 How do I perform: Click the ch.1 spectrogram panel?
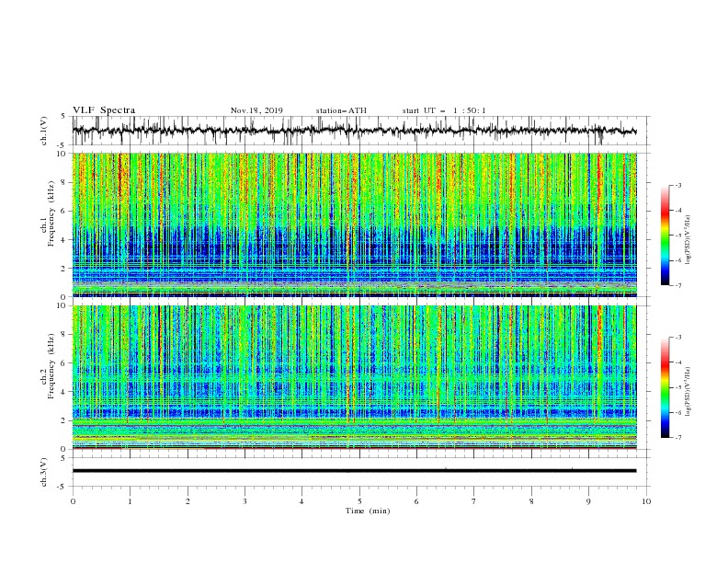pos(354,224)
